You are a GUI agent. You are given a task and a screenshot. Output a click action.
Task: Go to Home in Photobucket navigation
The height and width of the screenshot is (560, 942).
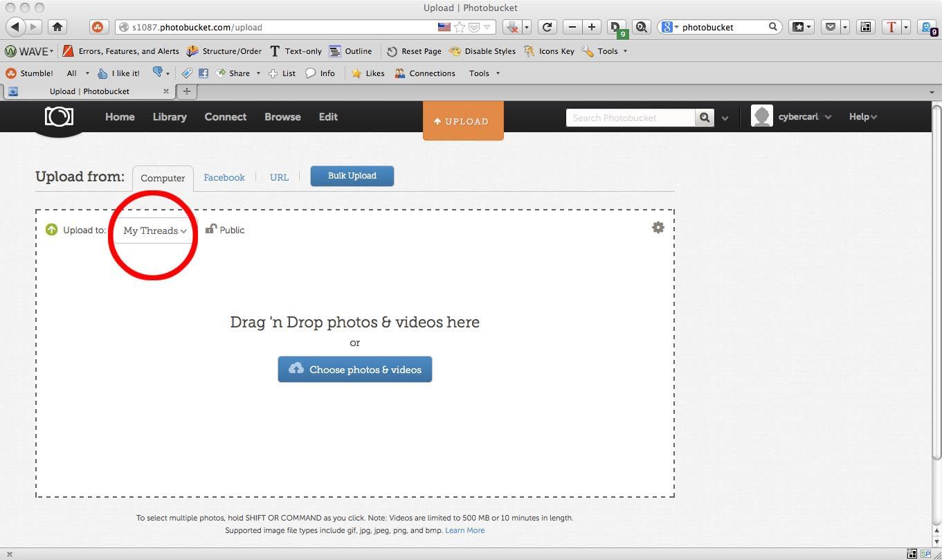click(x=120, y=117)
